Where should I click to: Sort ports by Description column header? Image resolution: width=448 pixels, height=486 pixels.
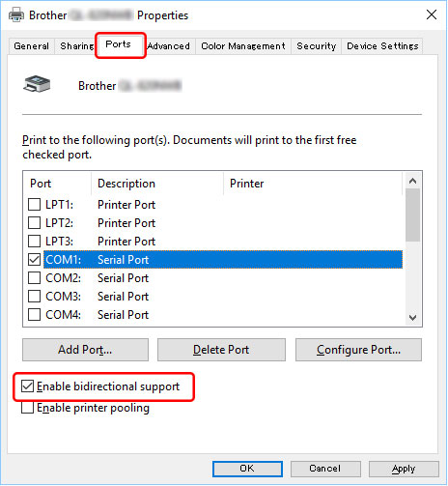pos(157,184)
